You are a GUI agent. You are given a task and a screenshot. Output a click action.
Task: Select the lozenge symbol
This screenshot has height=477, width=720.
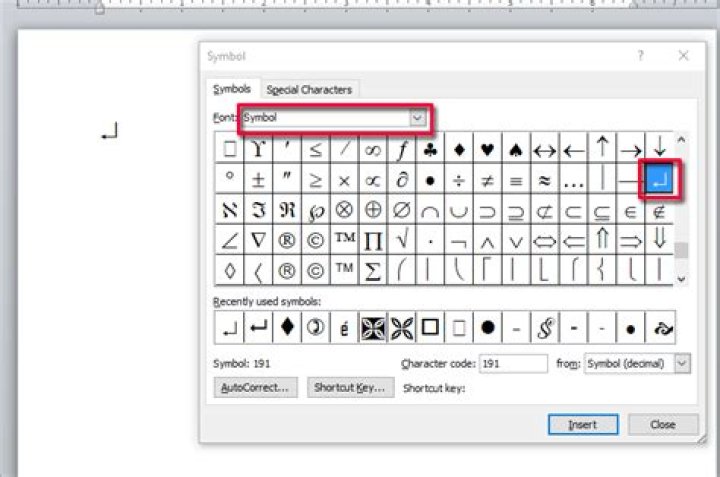230,270
